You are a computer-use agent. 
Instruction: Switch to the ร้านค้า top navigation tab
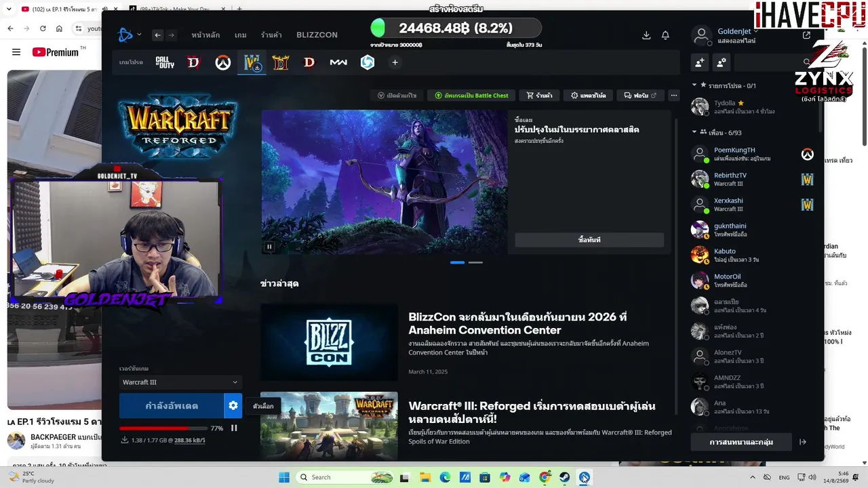click(271, 35)
